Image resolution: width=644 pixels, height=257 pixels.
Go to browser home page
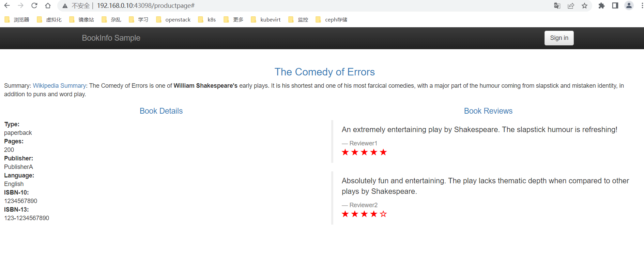click(48, 5)
